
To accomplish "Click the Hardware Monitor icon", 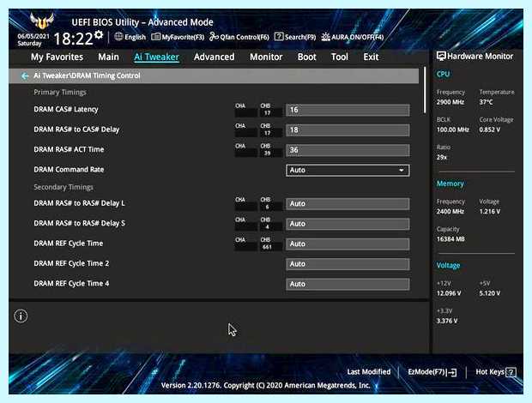I will click(x=441, y=57).
